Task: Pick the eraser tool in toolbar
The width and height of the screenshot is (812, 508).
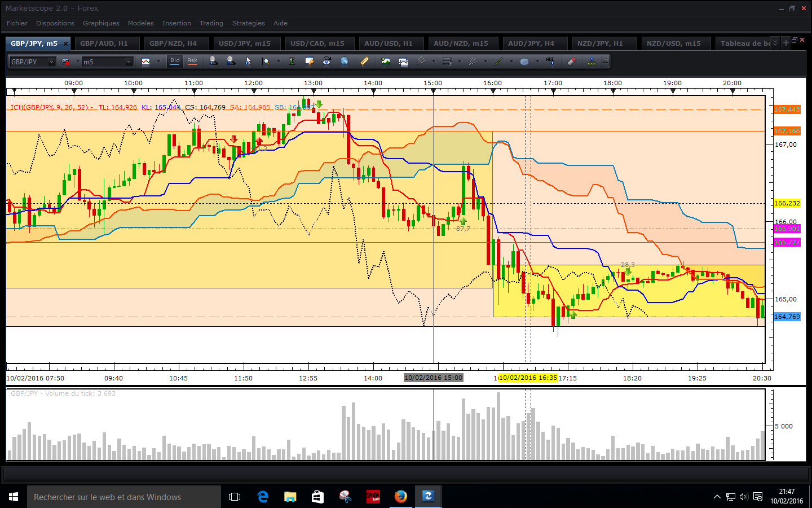Action: (571, 61)
